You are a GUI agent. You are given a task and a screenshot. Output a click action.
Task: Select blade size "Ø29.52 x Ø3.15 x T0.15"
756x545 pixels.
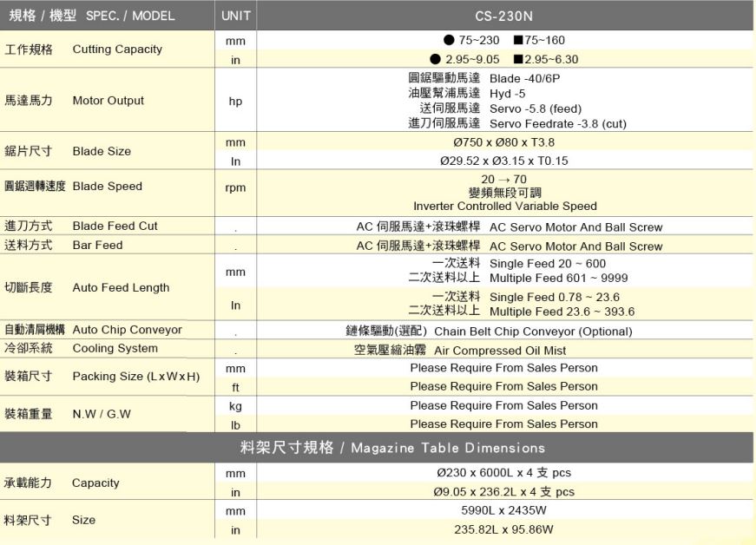click(x=503, y=161)
